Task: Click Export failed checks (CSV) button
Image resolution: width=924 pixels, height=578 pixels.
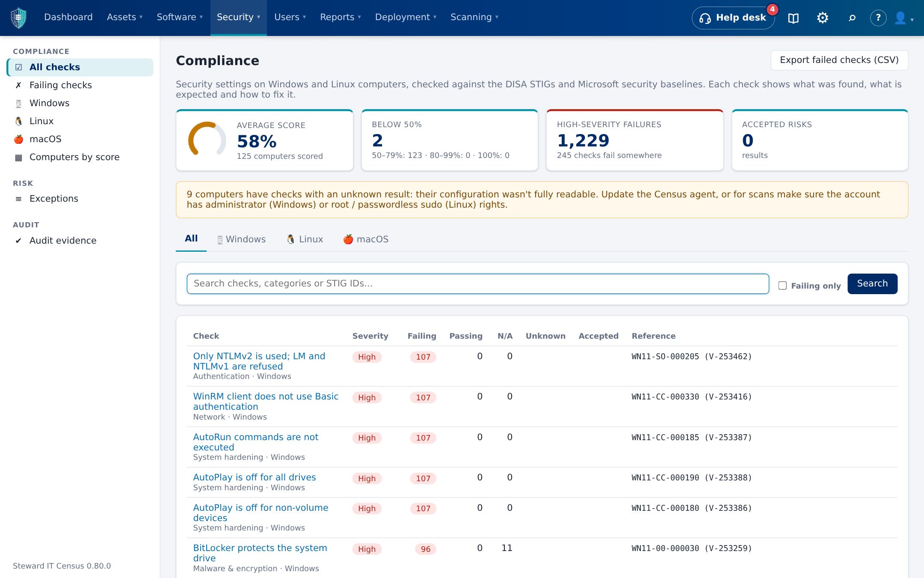Action: click(x=839, y=60)
